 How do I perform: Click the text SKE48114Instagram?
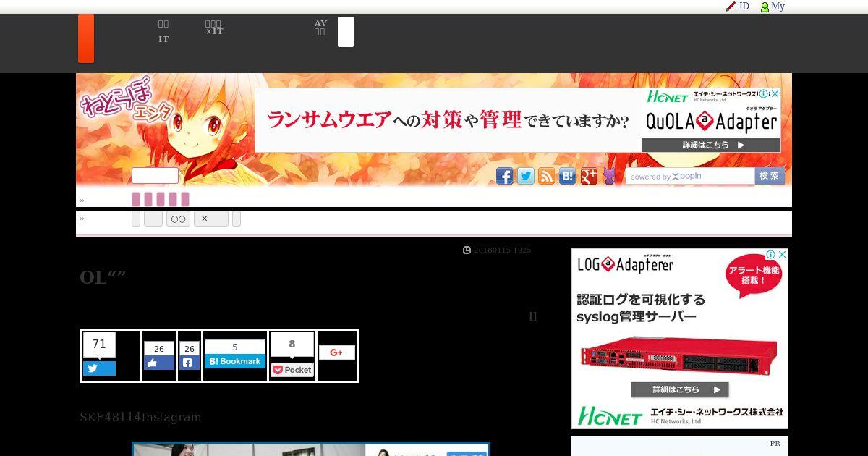[140, 418]
